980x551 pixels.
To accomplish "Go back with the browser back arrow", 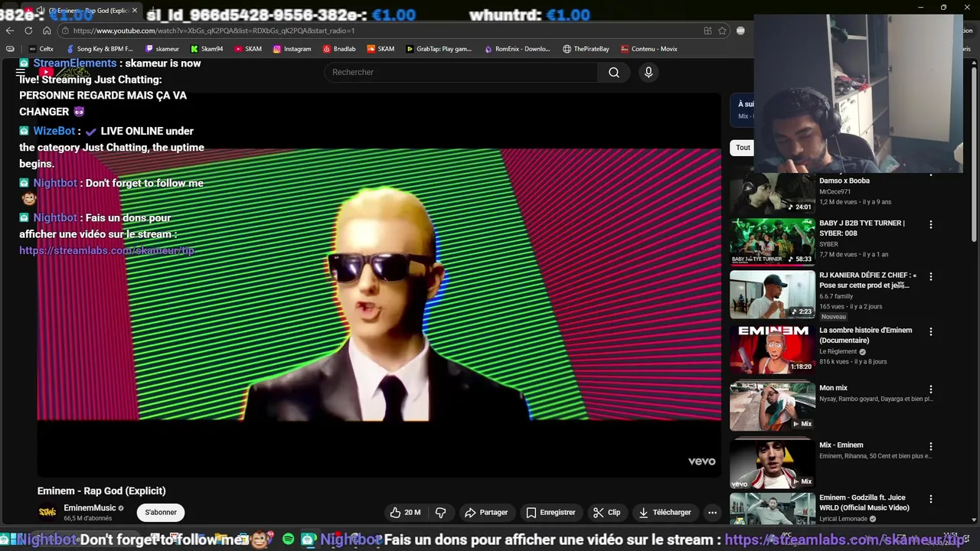I will [x=10, y=31].
